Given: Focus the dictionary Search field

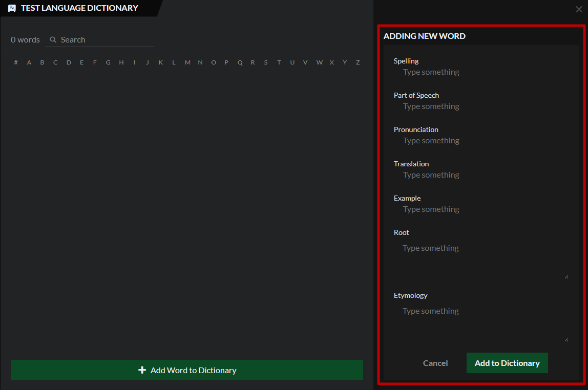Looking at the screenshot, I should tap(100, 40).
